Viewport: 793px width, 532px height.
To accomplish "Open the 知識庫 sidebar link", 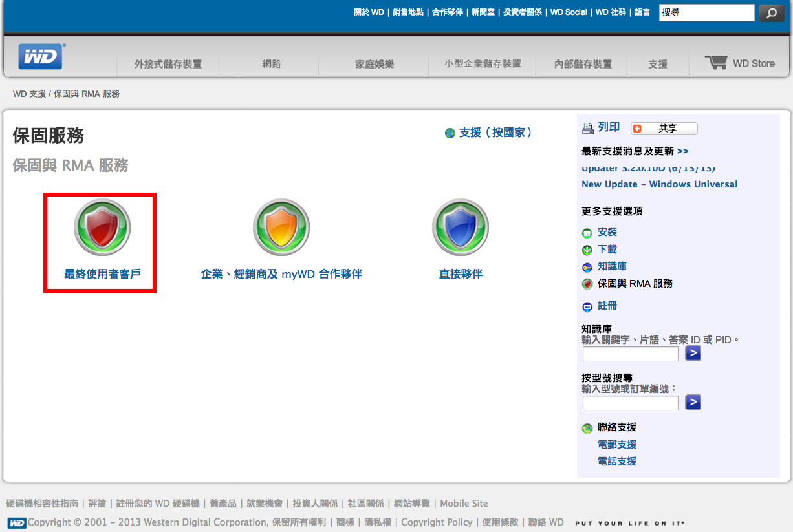I will point(612,266).
